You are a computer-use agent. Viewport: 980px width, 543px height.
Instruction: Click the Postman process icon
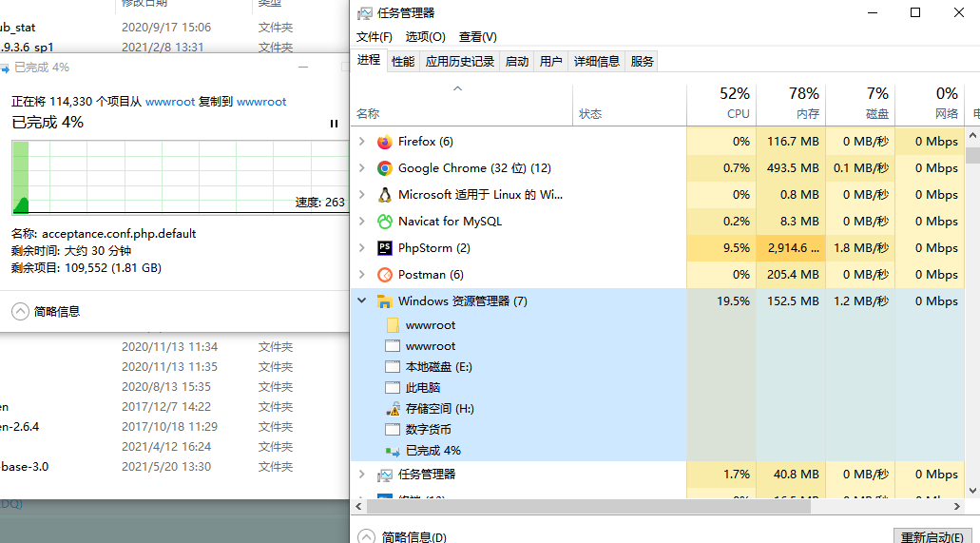[x=384, y=275]
